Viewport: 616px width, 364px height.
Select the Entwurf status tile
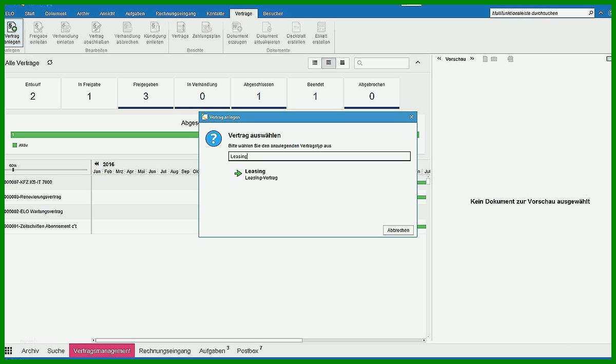(x=33, y=93)
